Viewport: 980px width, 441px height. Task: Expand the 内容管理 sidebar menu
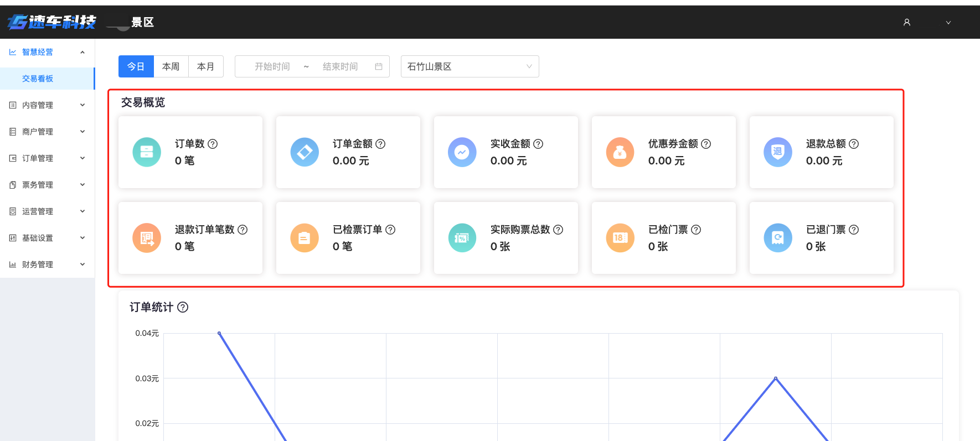coord(82,105)
